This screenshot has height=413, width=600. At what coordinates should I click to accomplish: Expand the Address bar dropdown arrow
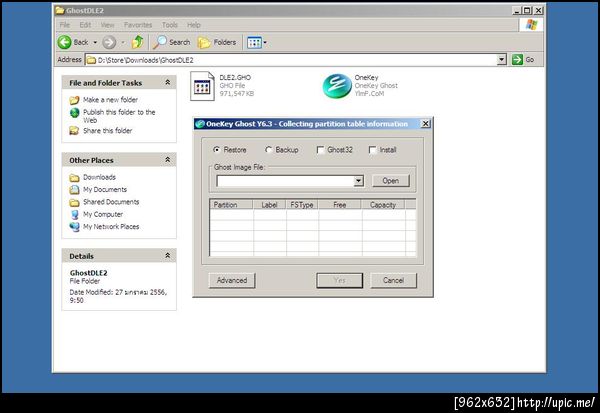502,60
